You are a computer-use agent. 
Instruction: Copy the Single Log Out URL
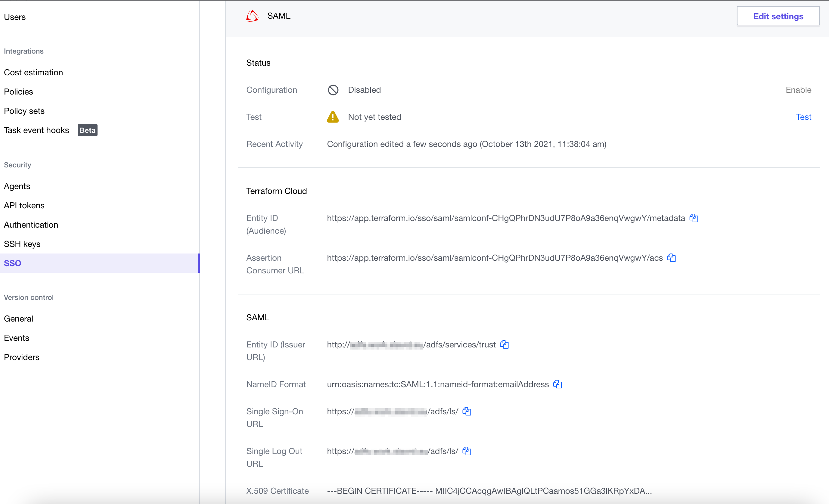[x=467, y=451]
